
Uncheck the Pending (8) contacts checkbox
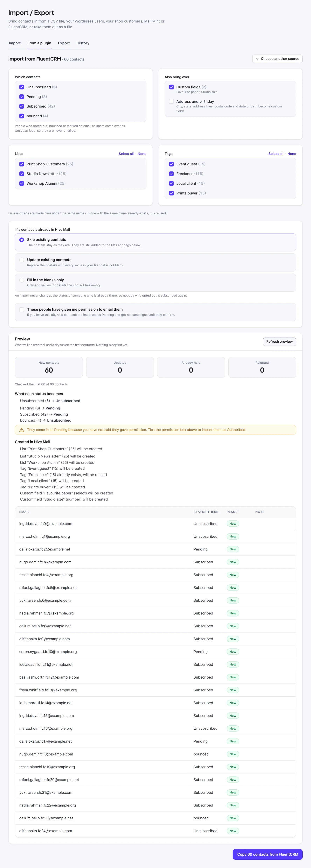(x=22, y=97)
